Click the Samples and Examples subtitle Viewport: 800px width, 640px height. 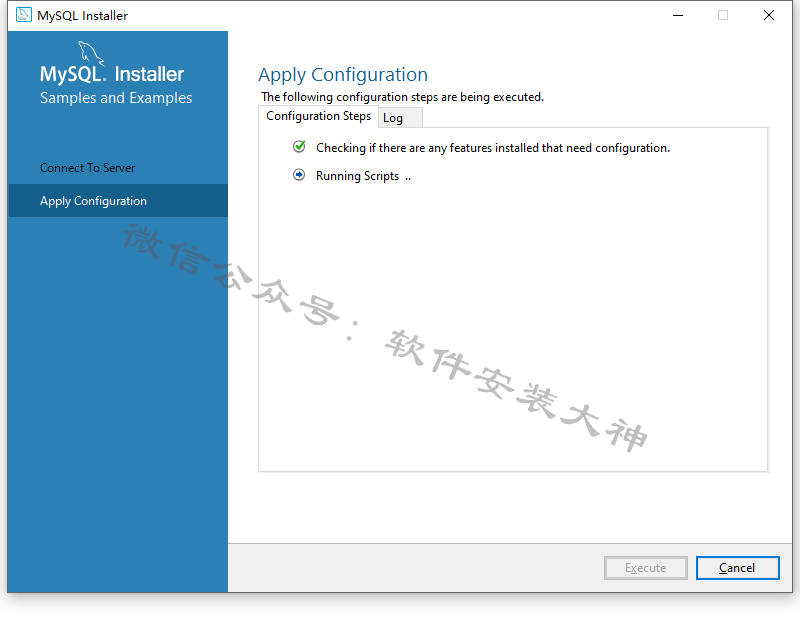pos(116,98)
